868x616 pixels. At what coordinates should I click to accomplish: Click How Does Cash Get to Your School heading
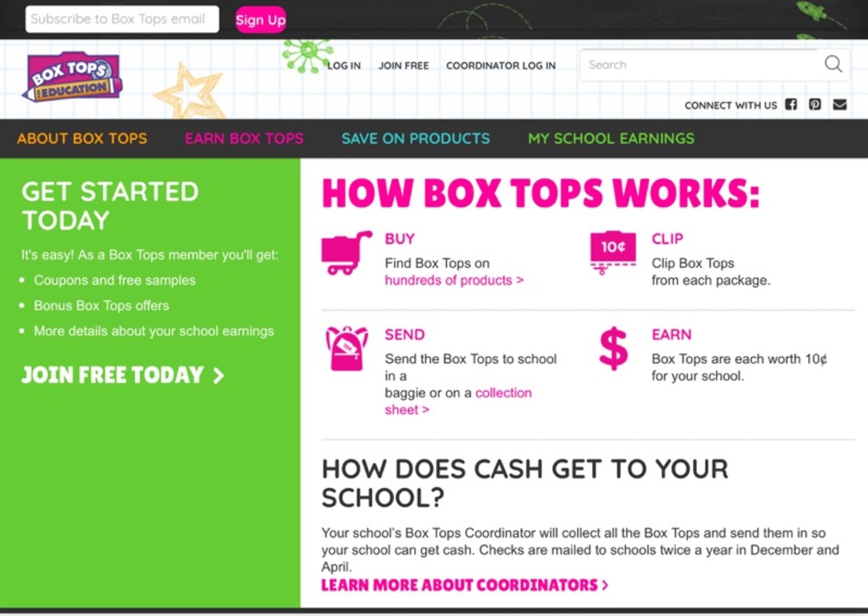coord(525,483)
